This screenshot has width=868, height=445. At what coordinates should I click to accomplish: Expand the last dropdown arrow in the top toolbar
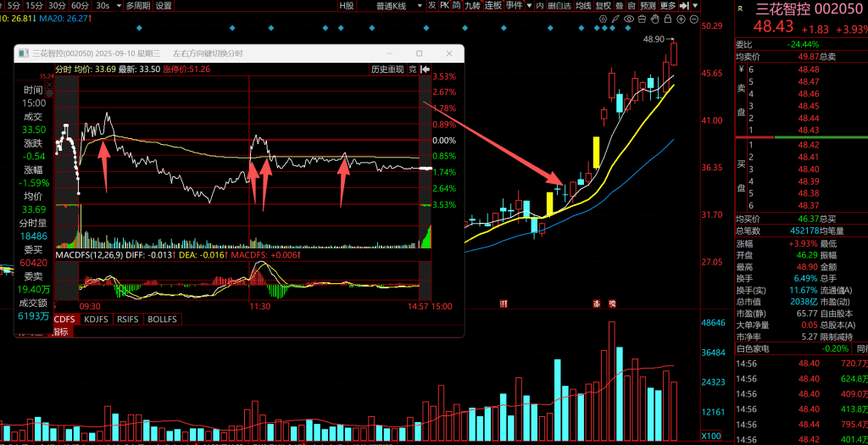[696, 5]
